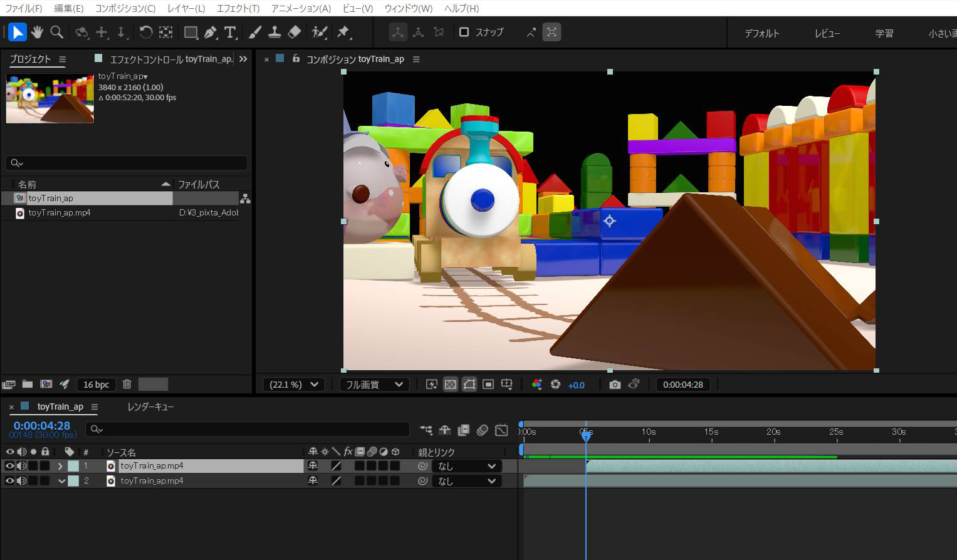The image size is (957, 560).
Task: Click the 16 bpc color depth button
Action: click(x=96, y=385)
